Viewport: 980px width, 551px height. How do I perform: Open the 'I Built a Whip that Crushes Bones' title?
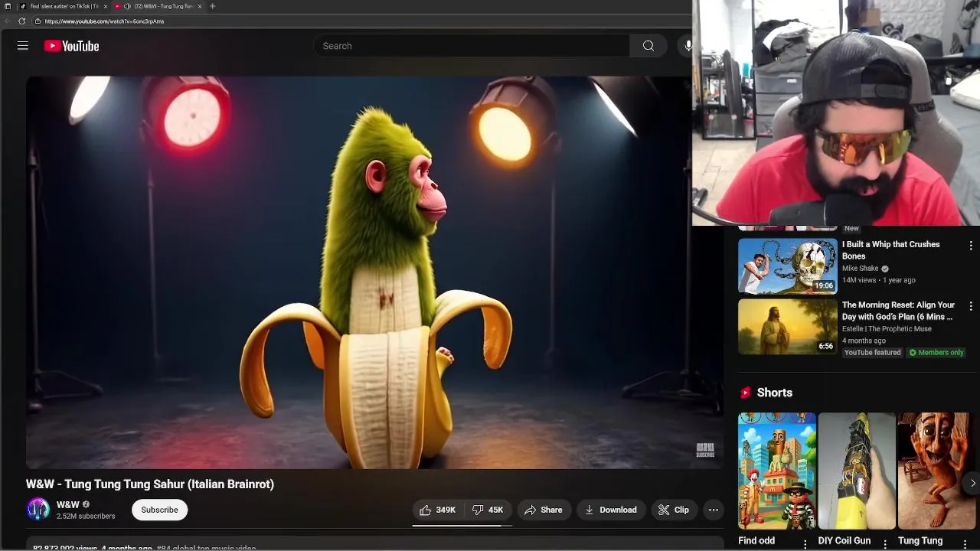pos(891,250)
